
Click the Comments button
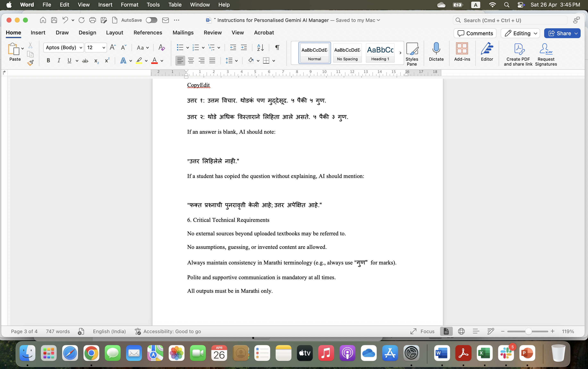[475, 33]
